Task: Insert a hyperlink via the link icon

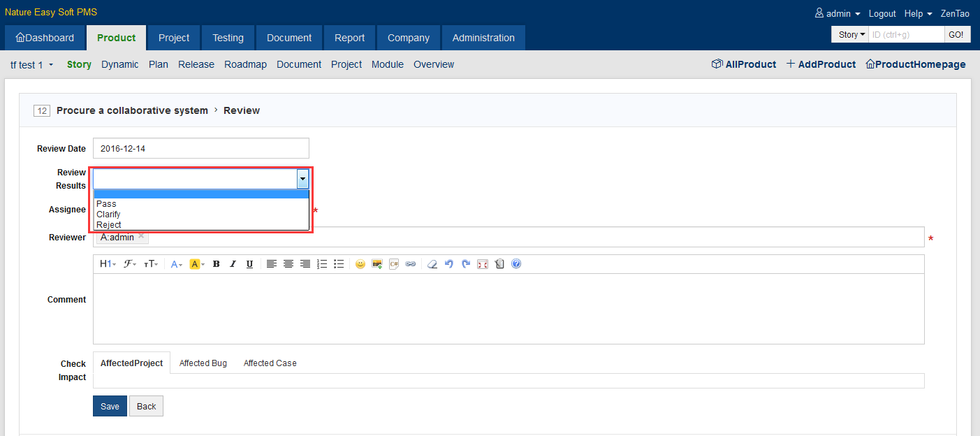Action: 411,264
